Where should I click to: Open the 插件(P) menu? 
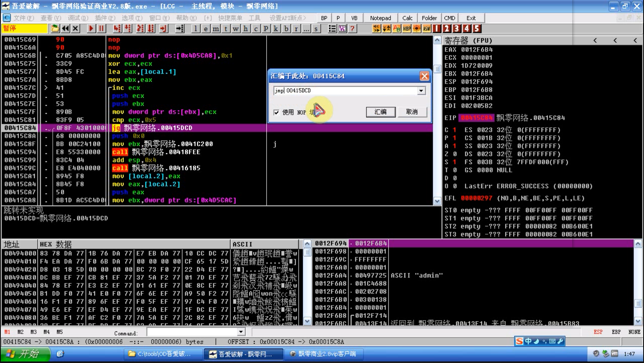click(105, 18)
